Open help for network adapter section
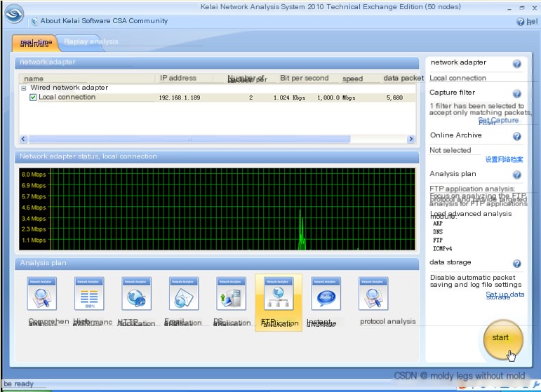541x392 pixels. point(516,64)
